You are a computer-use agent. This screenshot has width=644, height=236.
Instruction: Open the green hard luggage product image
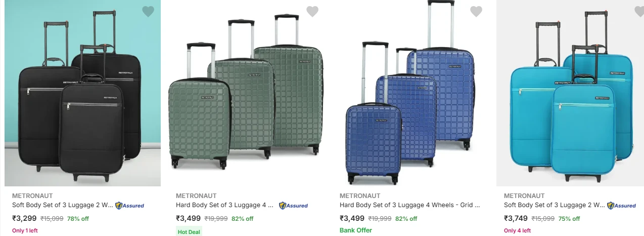coord(246,96)
